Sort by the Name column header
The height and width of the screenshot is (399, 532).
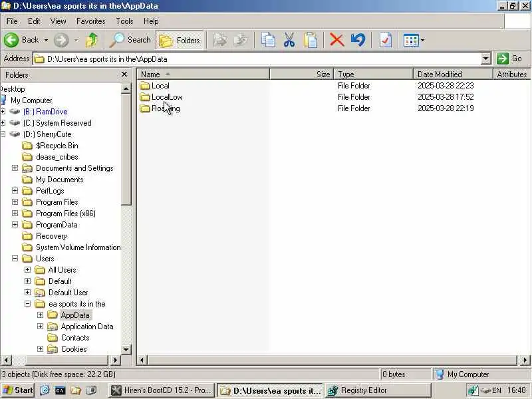click(203, 74)
